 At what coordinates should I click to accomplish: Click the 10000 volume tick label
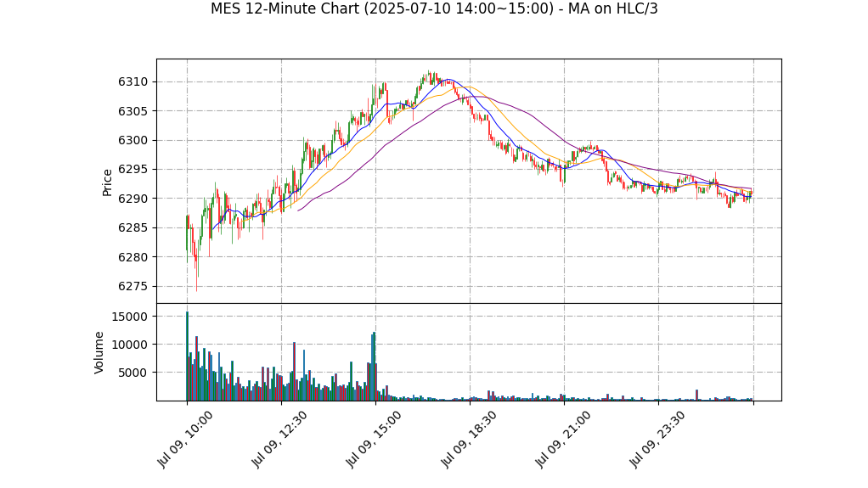[x=130, y=345]
